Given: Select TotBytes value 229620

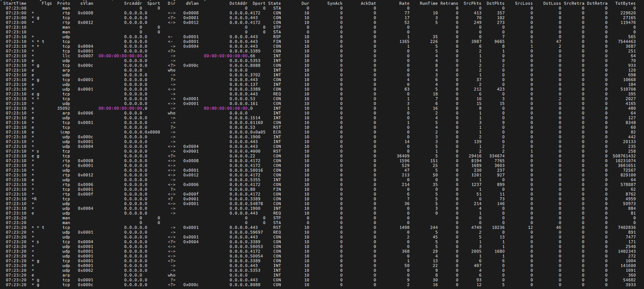Looking at the screenshot, I should [628, 13].
